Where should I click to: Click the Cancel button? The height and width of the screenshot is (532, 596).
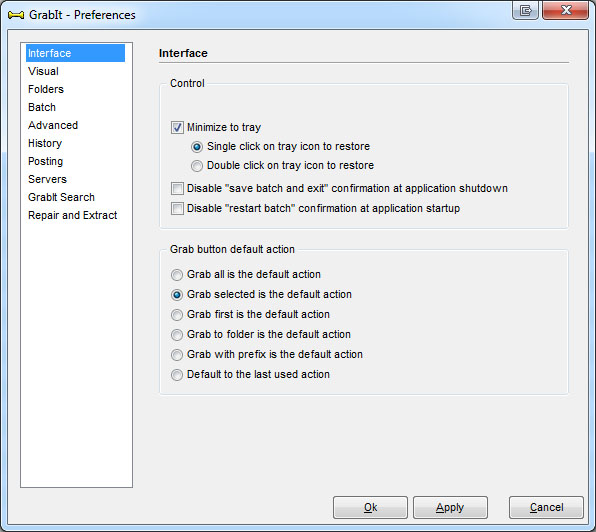(x=546, y=507)
